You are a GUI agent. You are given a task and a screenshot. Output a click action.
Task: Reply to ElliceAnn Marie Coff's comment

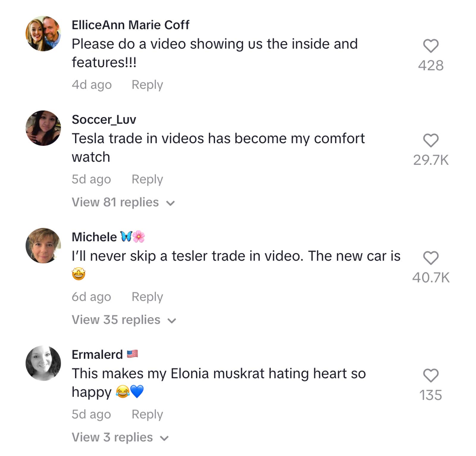point(147,85)
